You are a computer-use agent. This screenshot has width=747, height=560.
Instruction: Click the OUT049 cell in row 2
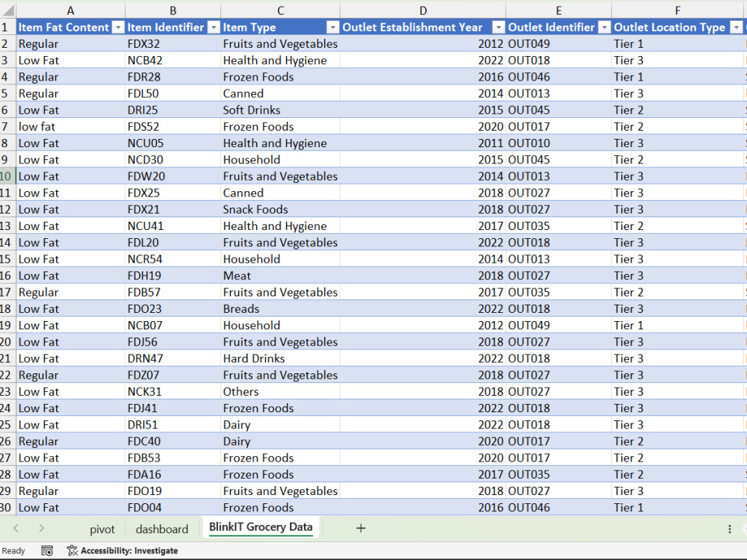click(x=558, y=44)
